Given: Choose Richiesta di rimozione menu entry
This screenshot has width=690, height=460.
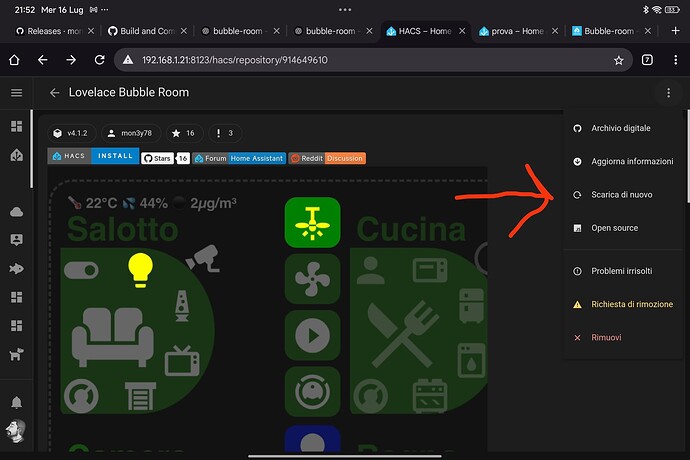Looking at the screenshot, I should coord(623,304).
